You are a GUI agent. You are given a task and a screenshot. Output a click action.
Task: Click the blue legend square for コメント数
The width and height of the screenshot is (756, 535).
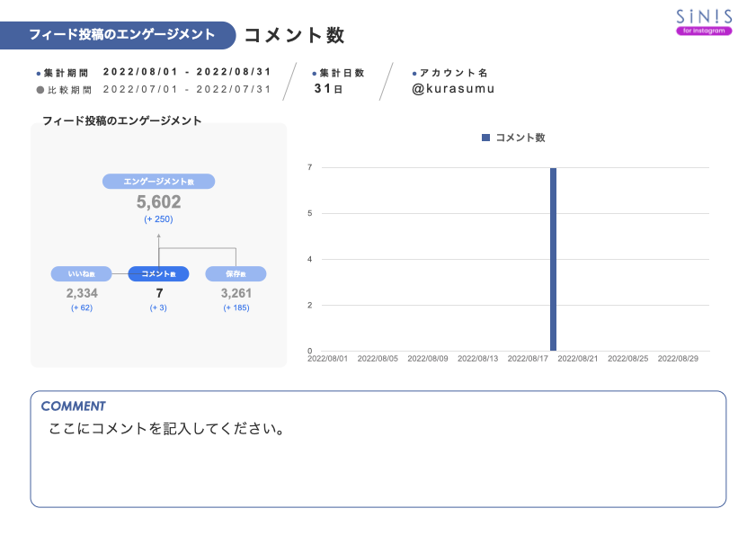coord(485,136)
